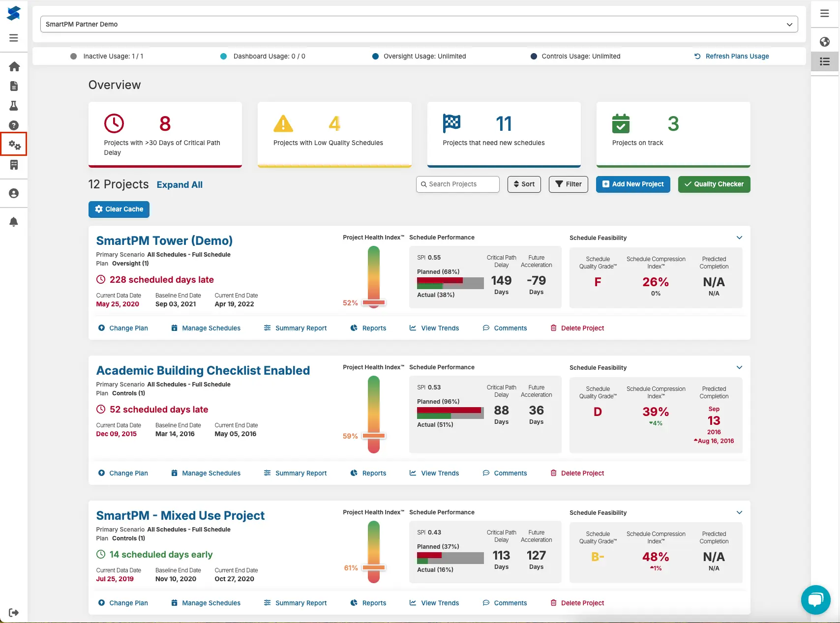View Trends for Mixed Use Project
This screenshot has height=623, width=840.
coord(434,603)
